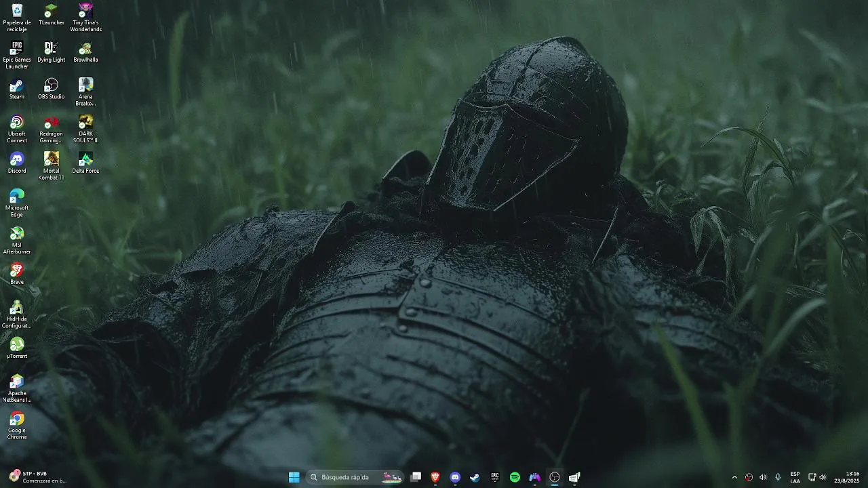Expand the hidden system tray icons chevron

point(734,477)
